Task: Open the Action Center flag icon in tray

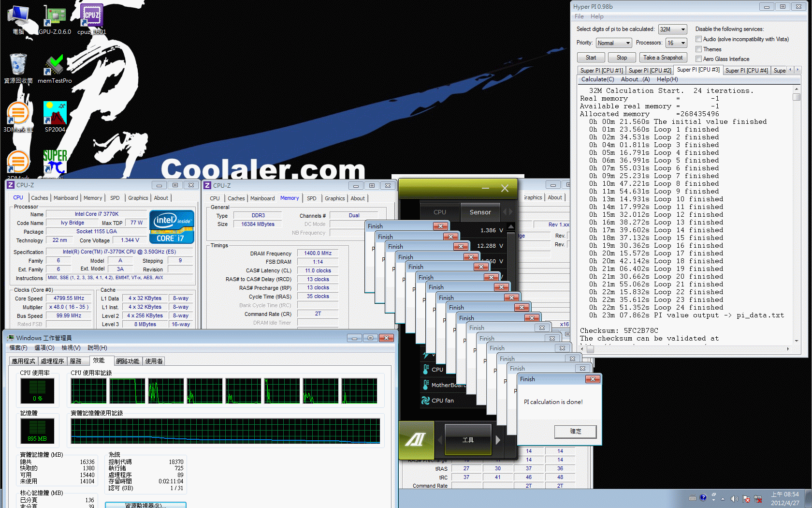Action: [746, 499]
